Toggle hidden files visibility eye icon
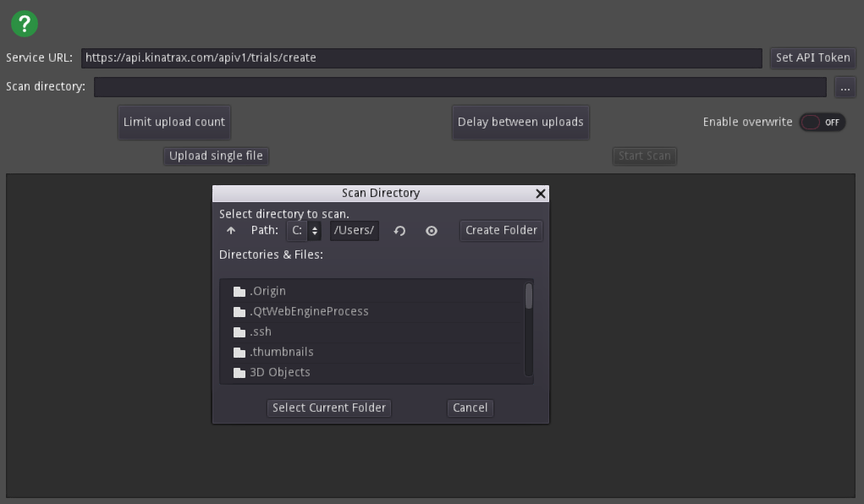The width and height of the screenshot is (864, 504). pyautogui.click(x=432, y=231)
